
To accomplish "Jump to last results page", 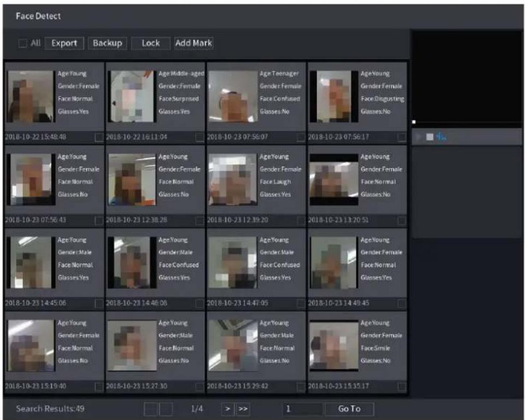I will pyautogui.click(x=243, y=409).
